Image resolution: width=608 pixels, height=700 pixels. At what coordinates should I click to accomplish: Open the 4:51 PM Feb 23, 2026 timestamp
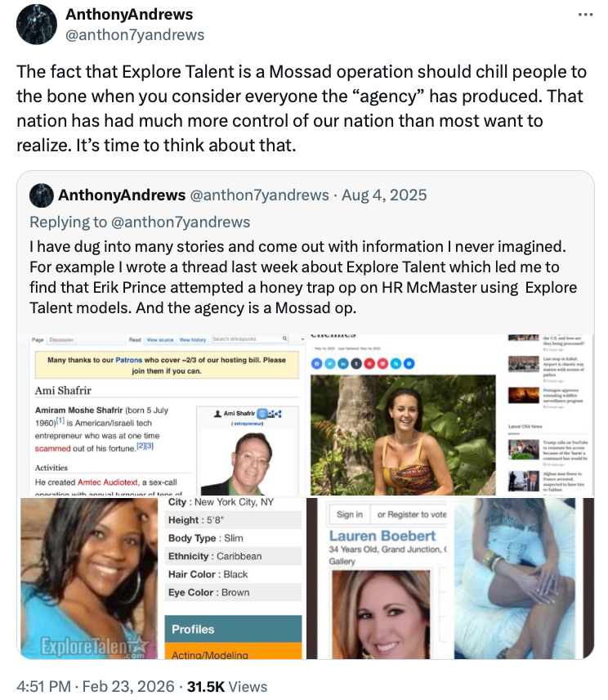click(x=96, y=686)
